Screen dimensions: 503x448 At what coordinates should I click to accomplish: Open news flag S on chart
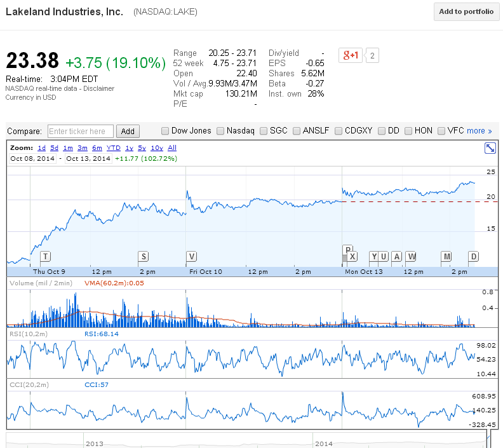(x=144, y=257)
